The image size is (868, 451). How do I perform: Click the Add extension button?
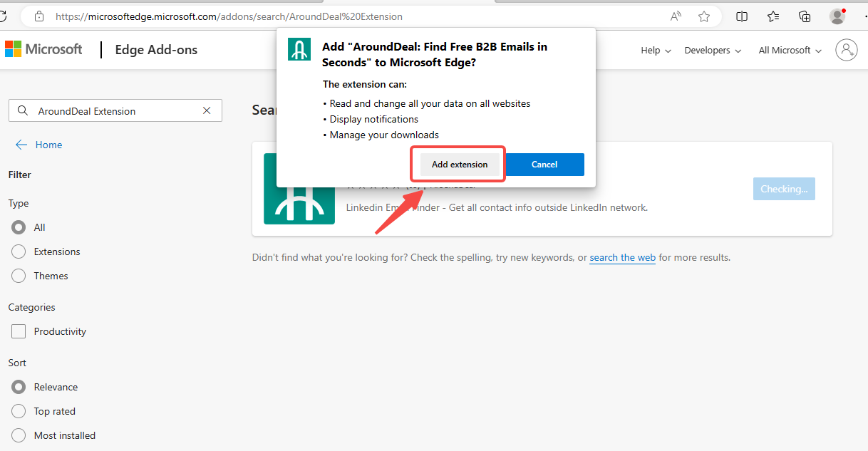pos(460,165)
